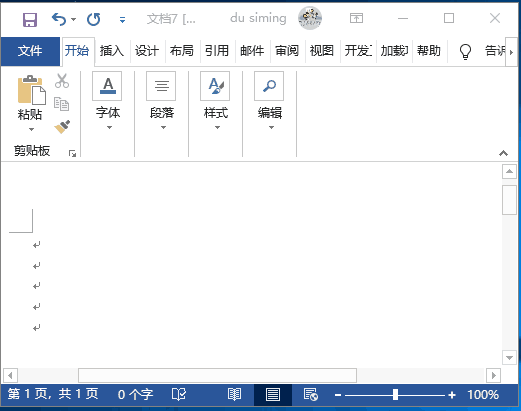
Task: Switch to the 布局 ribbon tab
Action: pyautogui.click(x=182, y=51)
